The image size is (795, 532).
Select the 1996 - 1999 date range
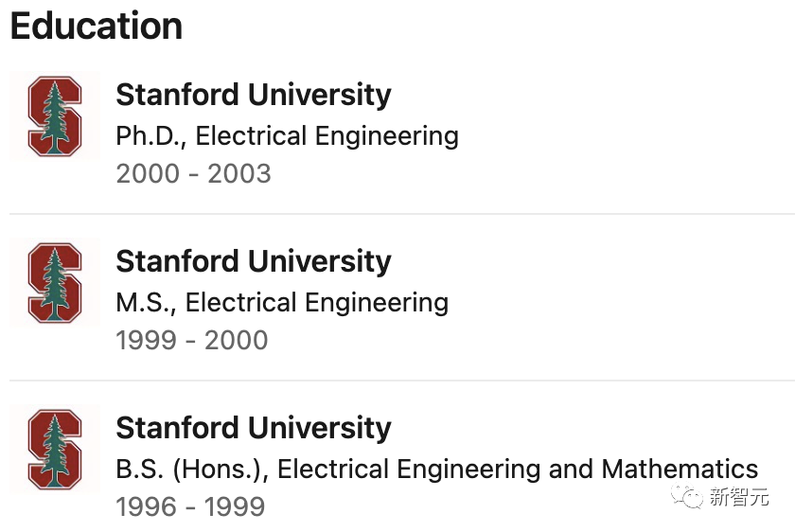[x=190, y=506]
